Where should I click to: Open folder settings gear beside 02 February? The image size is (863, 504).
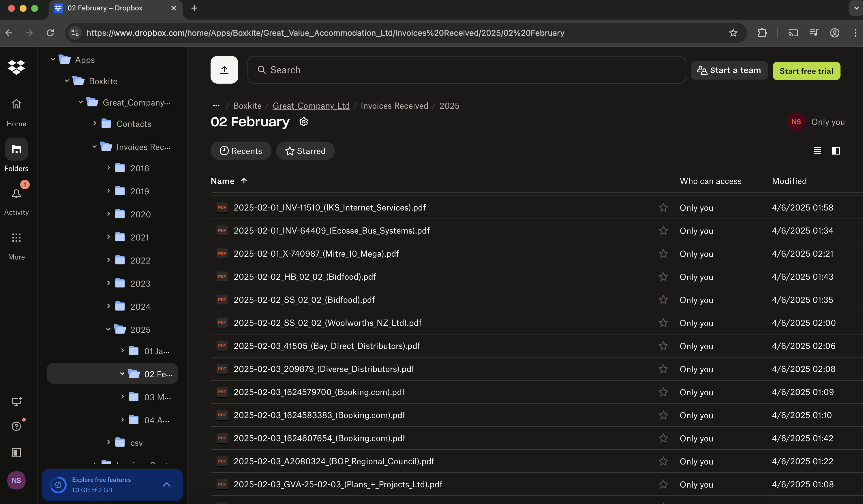(303, 122)
